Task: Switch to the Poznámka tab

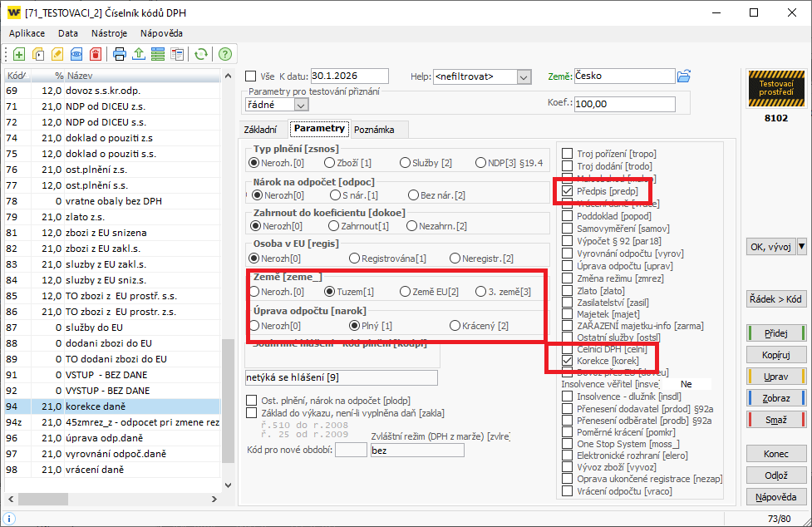Action: (374, 130)
